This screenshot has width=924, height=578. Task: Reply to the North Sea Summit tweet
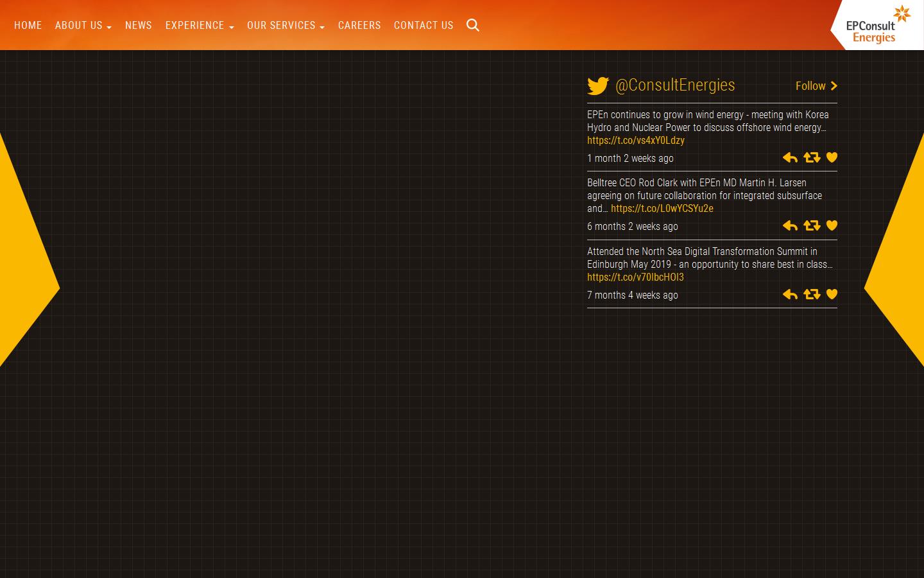pyautogui.click(x=790, y=294)
